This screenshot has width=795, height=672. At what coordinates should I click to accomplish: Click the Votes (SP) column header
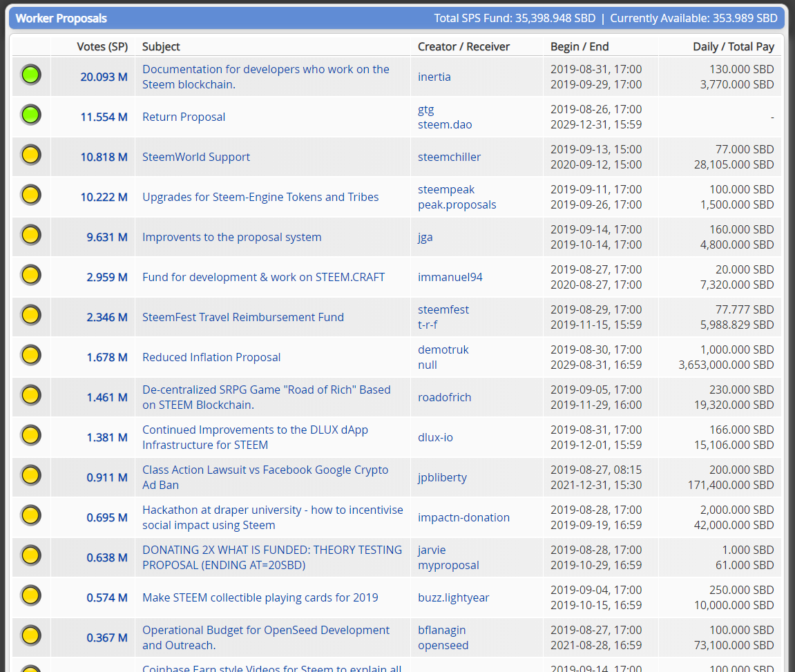102,47
